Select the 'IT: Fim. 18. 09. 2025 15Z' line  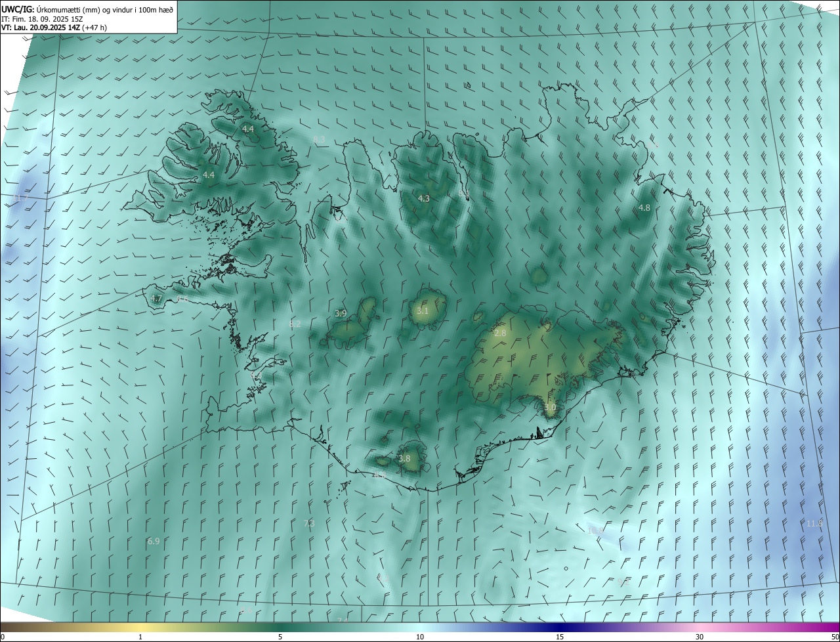click(41, 18)
